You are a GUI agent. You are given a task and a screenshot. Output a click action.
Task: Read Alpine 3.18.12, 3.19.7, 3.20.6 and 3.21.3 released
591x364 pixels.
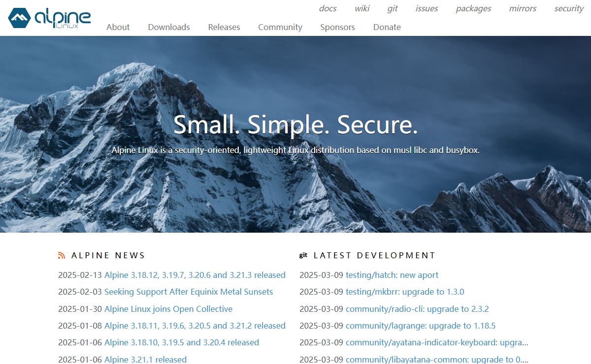(195, 275)
